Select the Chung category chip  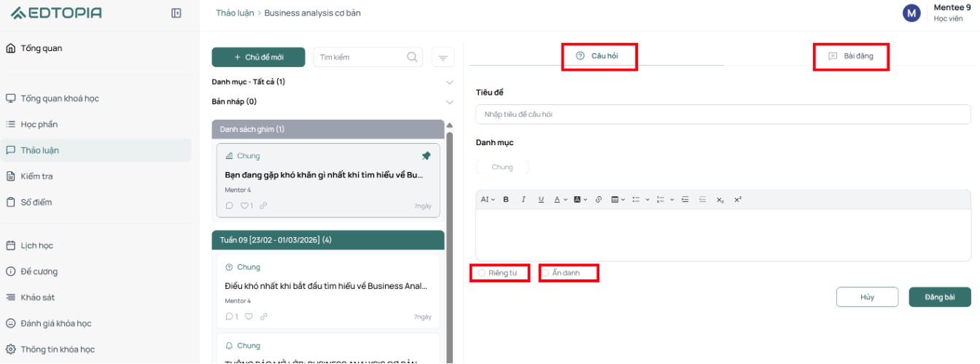click(502, 167)
